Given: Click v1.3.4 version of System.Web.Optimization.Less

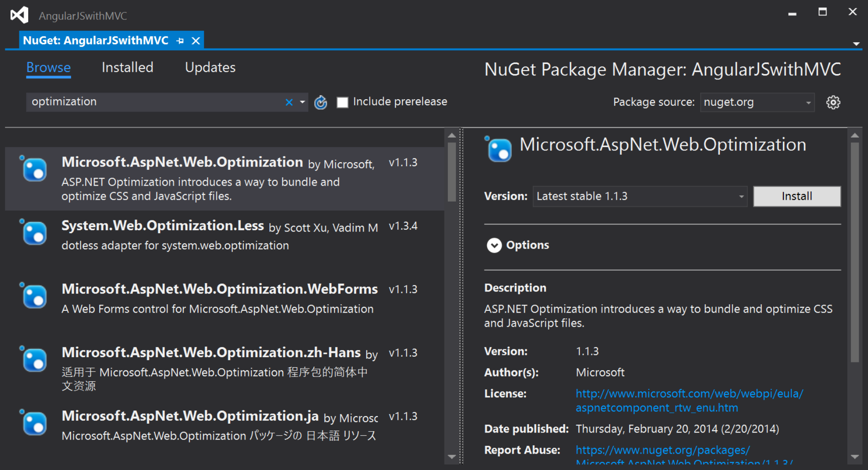Looking at the screenshot, I should click(x=403, y=226).
